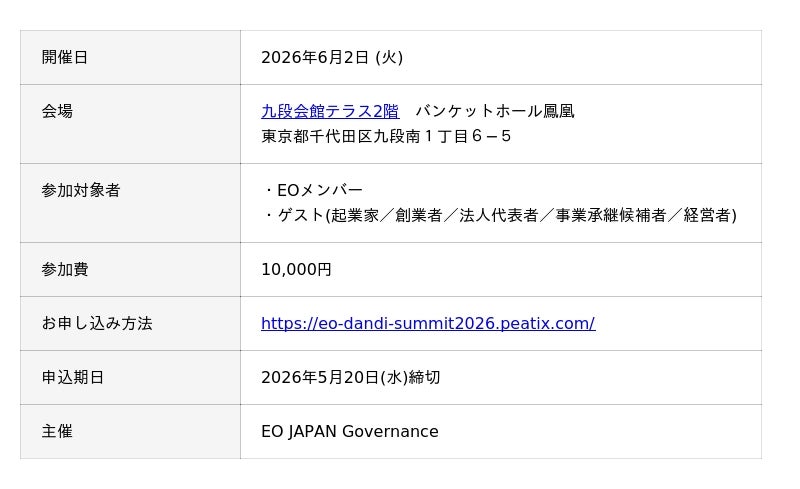
Task: Click the address 東京都千代田区九段南１丁目６−５
Action: (x=387, y=136)
